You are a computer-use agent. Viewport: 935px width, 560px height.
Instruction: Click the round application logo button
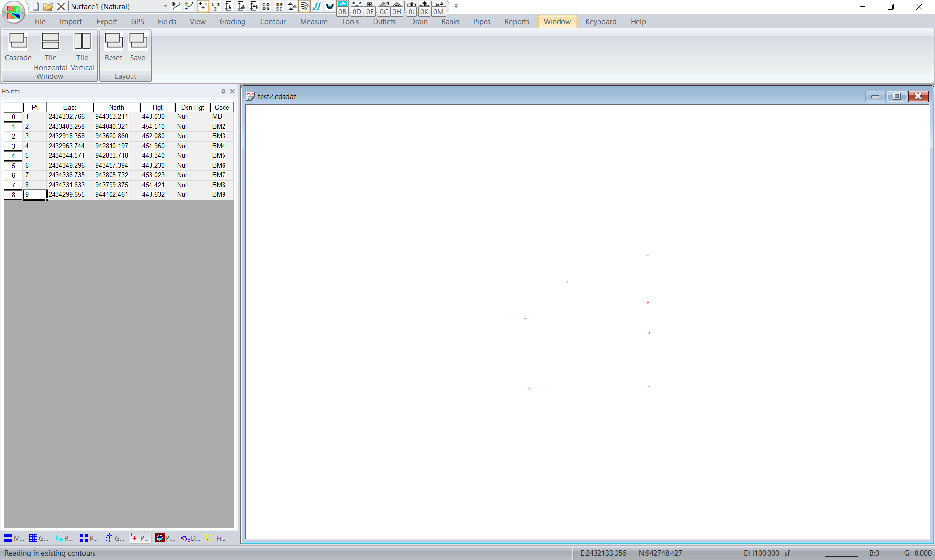[x=14, y=12]
